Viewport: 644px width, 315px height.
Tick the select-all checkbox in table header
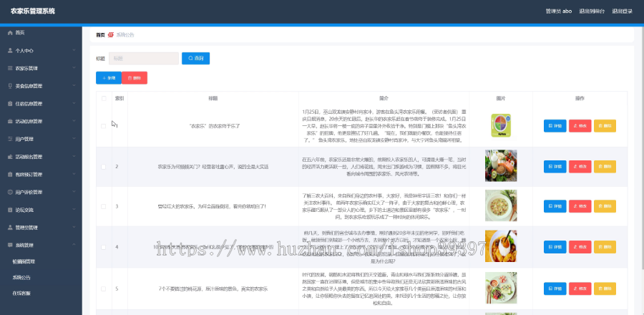[104, 98]
